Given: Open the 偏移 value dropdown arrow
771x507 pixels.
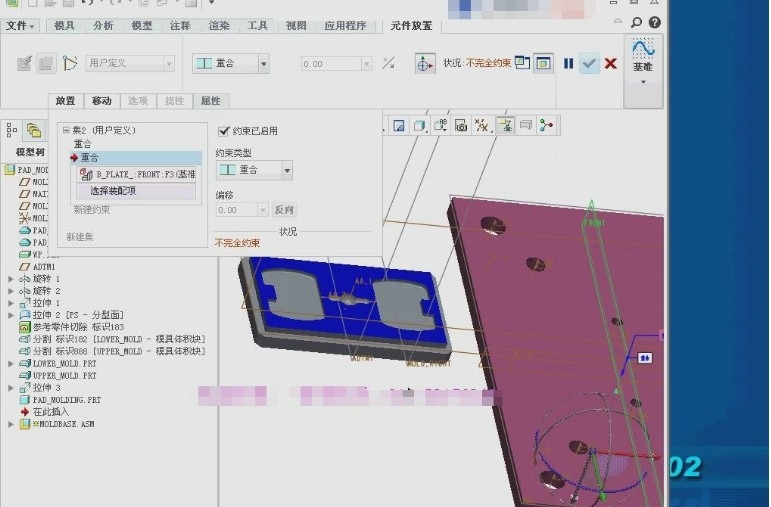Looking at the screenshot, I should [263, 210].
